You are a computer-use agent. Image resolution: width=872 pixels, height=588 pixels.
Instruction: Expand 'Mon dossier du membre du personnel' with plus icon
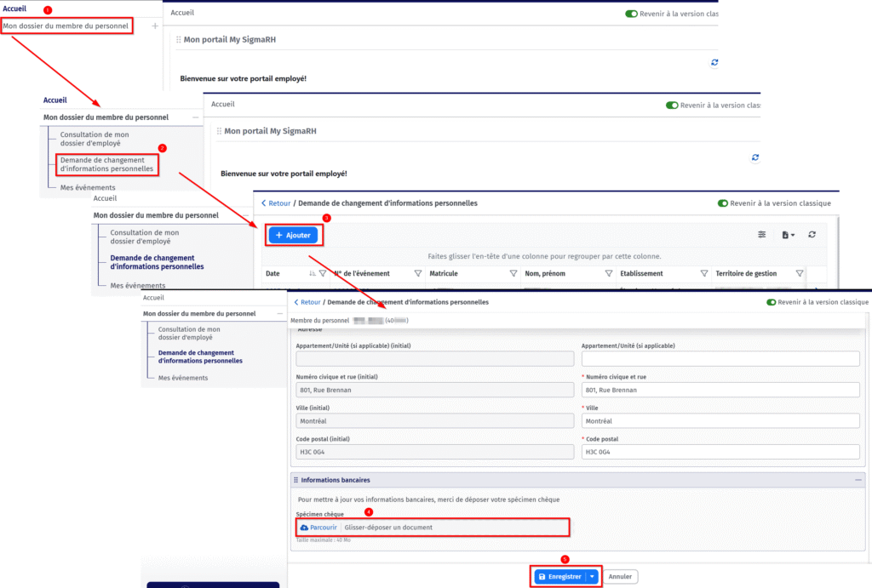(154, 26)
